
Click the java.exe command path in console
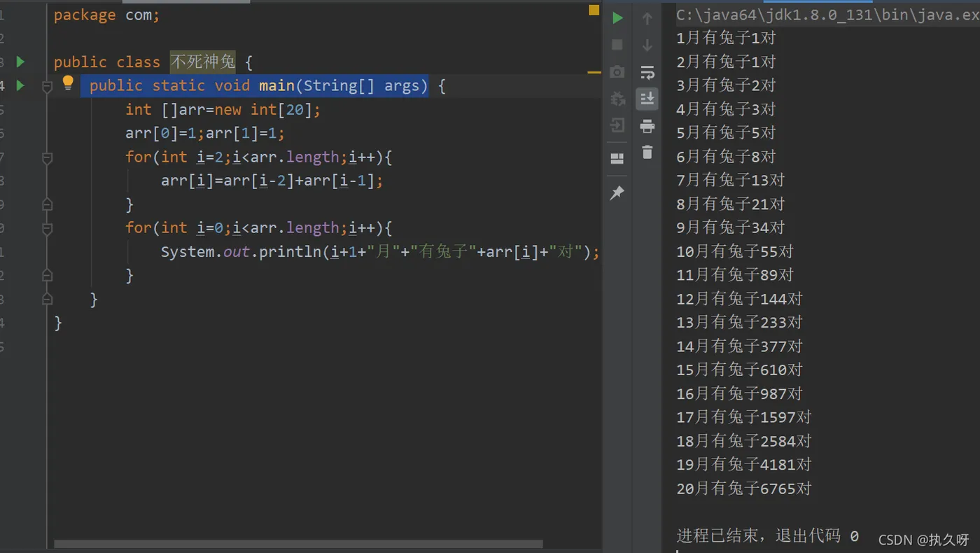click(x=827, y=15)
